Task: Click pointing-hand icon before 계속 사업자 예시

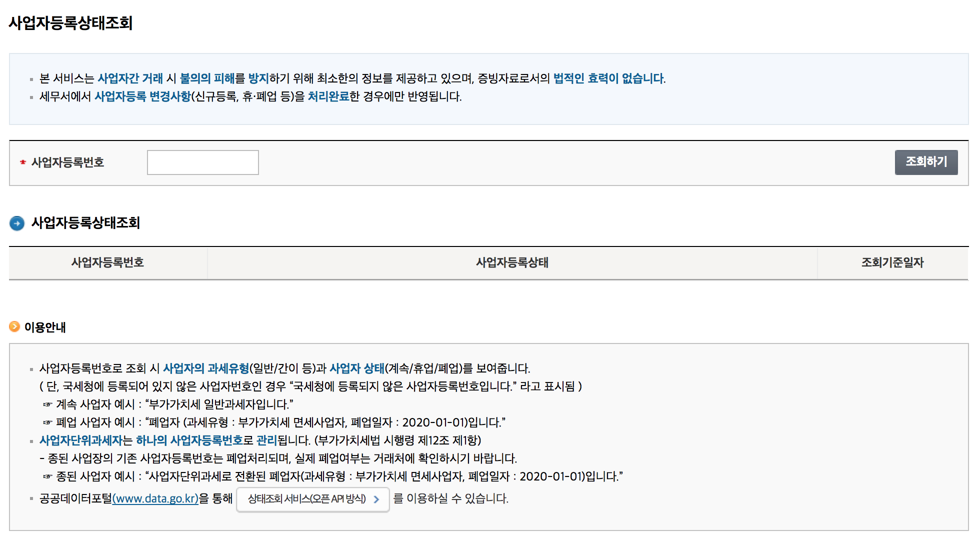Action: [47, 404]
